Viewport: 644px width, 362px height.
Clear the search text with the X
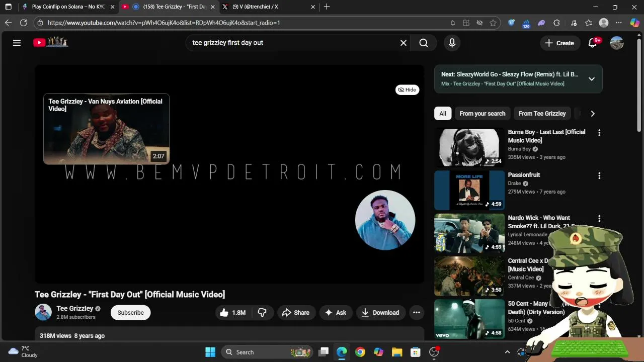[x=403, y=43]
